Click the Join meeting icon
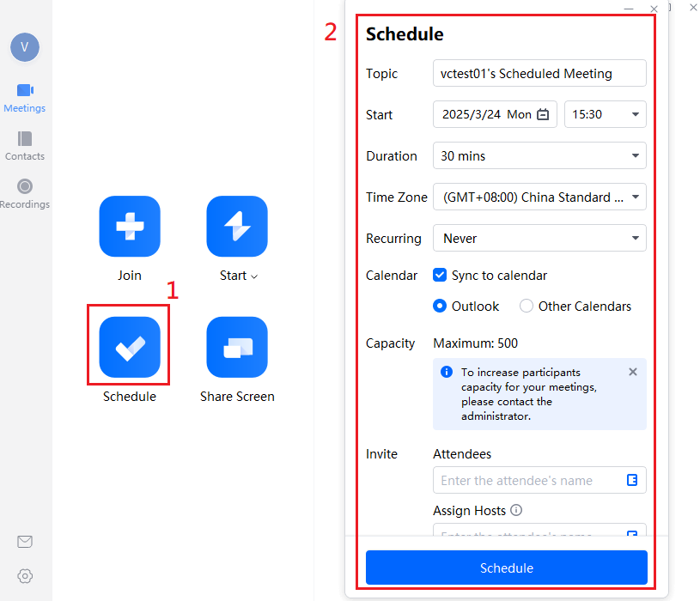Image resolution: width=700 pixels, height=601 pixels. pyautogui.click(x=130, y=226)
